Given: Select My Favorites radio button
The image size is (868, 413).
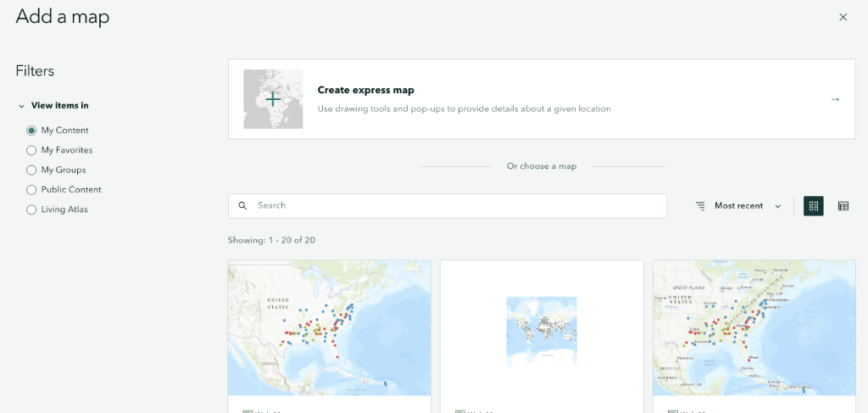Looking at the screenshot, I should (31, 151).
